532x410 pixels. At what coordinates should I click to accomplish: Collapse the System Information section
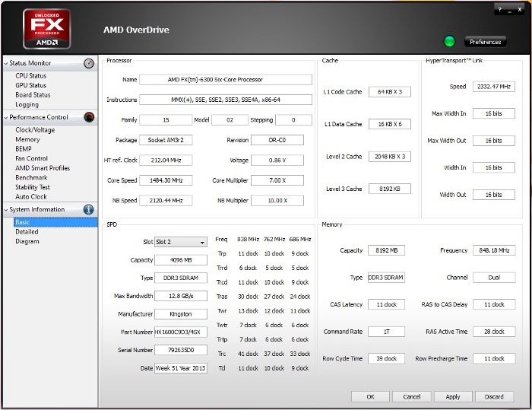pyautogui.click(x=6, y=210)
